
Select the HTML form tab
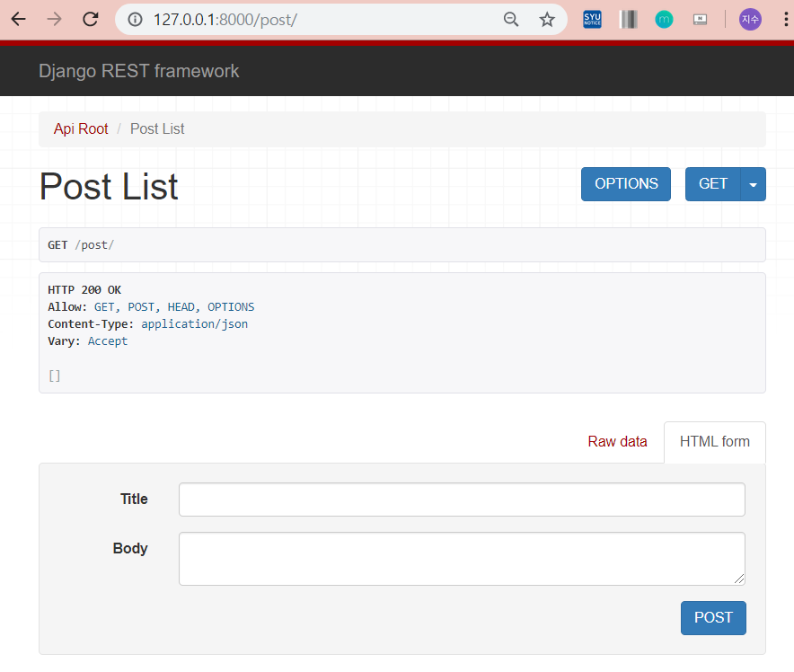[x=714, y=442]
